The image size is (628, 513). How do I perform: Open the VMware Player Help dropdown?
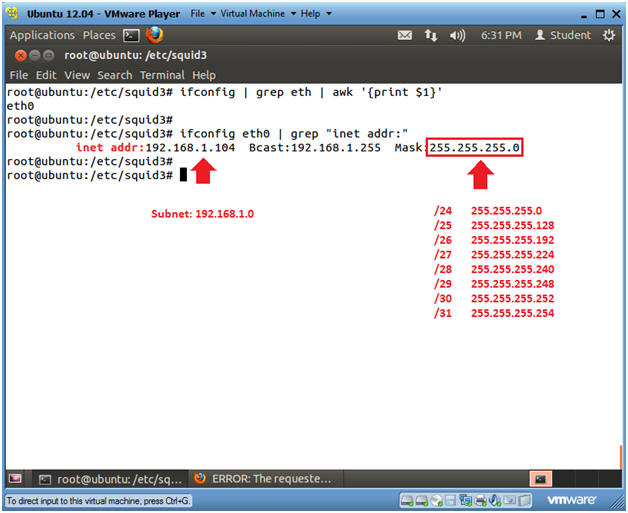click(x=316, y=14)
